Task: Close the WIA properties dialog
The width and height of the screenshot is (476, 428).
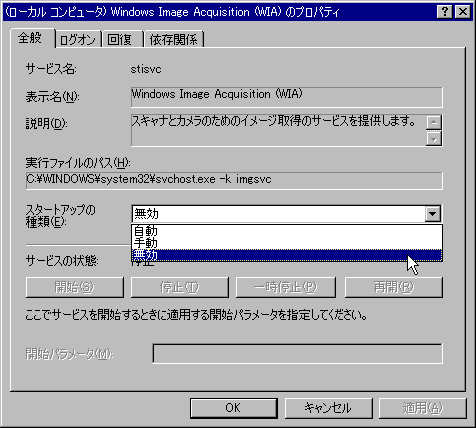Action: click(x=463, y=12)
